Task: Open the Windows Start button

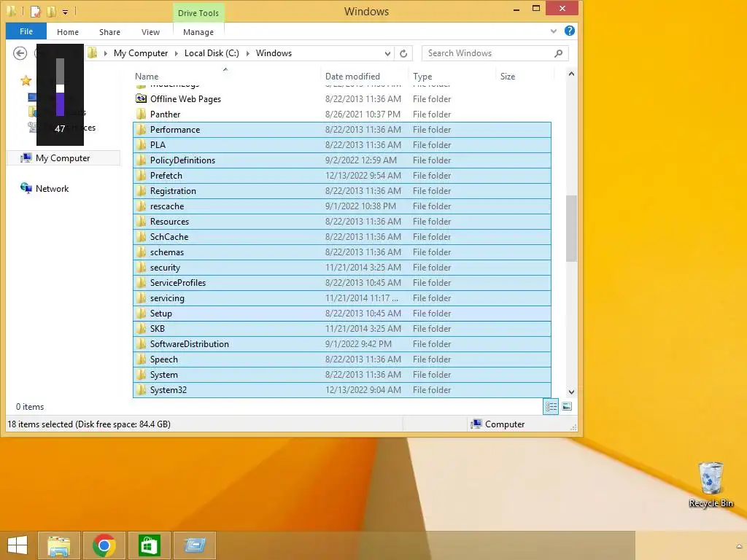Action: click(x=18, y=545)
